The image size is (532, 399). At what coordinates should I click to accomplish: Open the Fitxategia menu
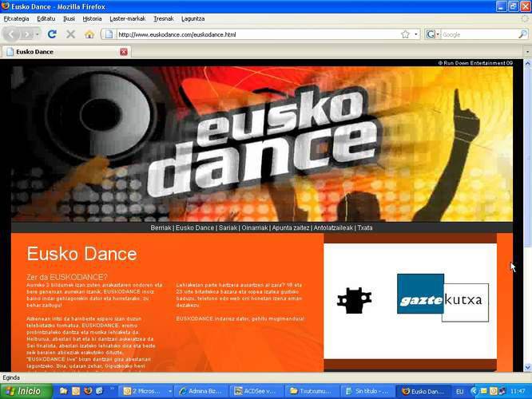(16, 19)
